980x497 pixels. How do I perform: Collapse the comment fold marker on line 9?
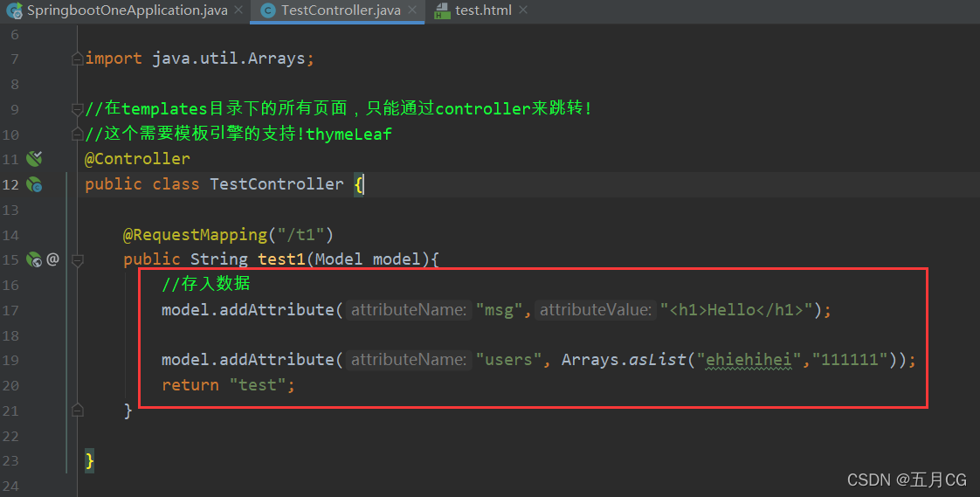(78, 109)
